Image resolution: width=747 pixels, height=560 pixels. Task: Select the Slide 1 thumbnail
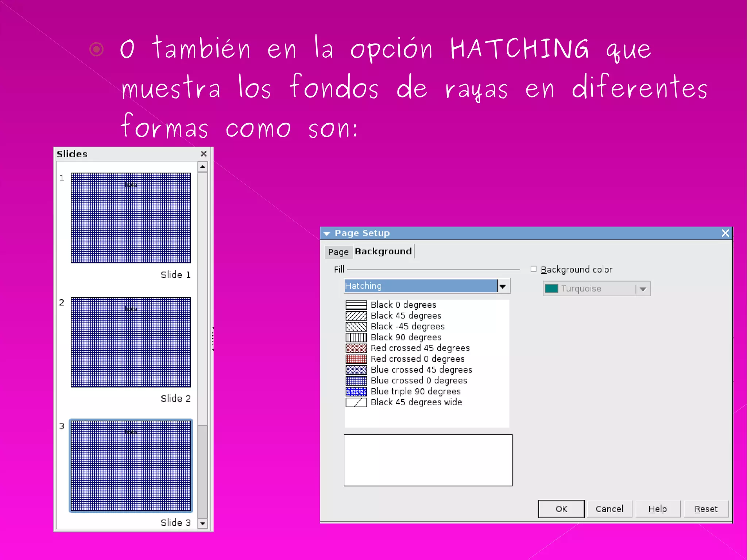(131, 218)
